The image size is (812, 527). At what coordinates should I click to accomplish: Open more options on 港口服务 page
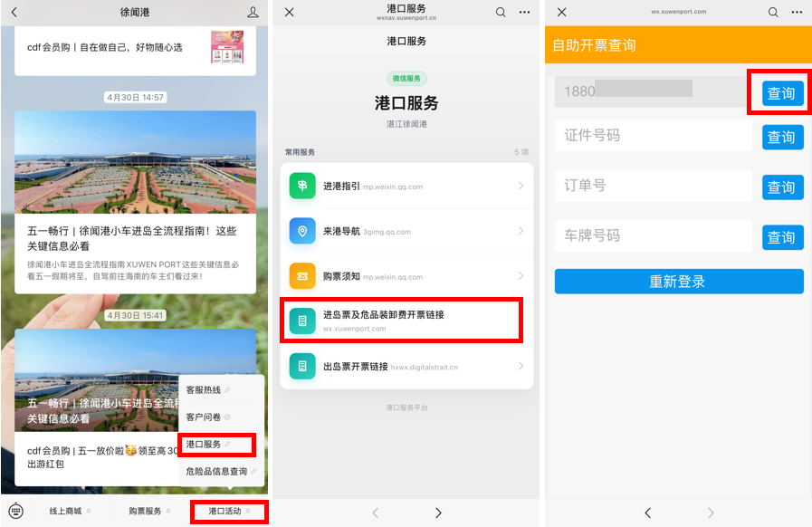tap(525, 12)
